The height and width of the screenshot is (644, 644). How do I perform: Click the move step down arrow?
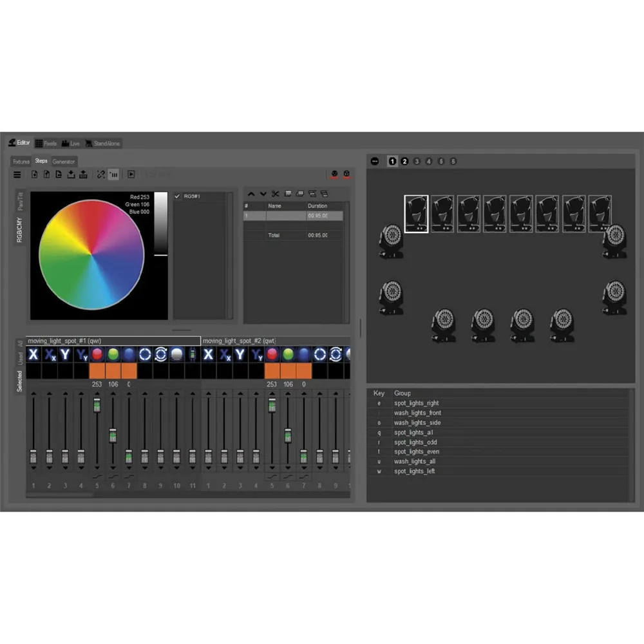[263, 193]
